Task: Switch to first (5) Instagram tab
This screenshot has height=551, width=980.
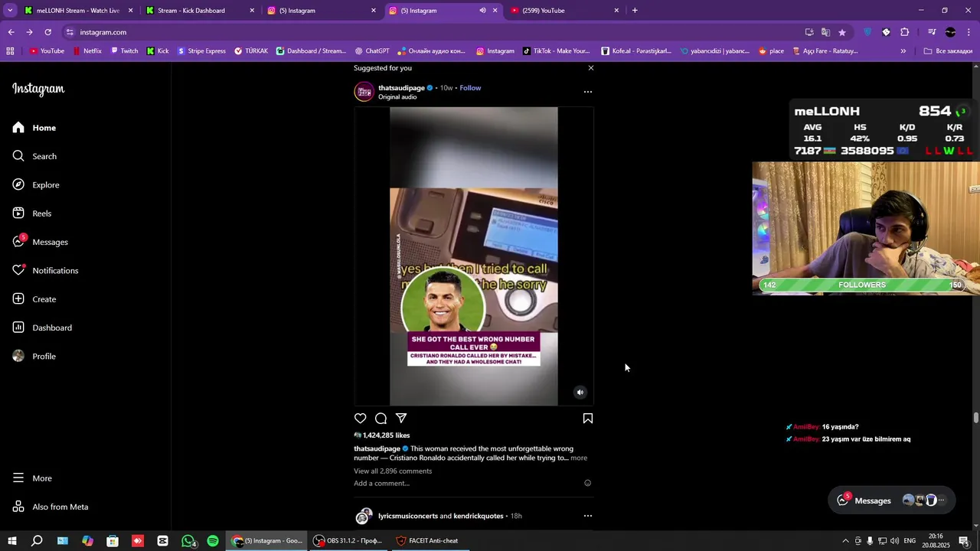Action: coord(297,11)
